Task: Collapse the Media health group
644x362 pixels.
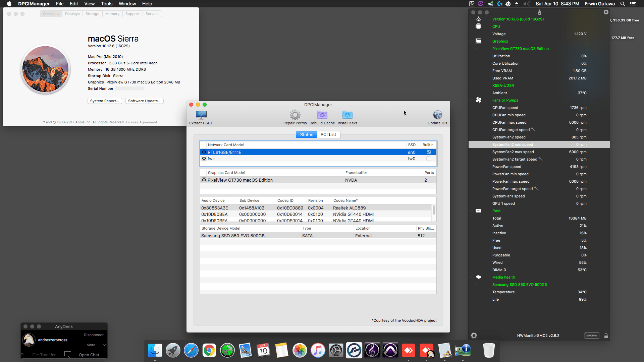Action: coord(472,277)
